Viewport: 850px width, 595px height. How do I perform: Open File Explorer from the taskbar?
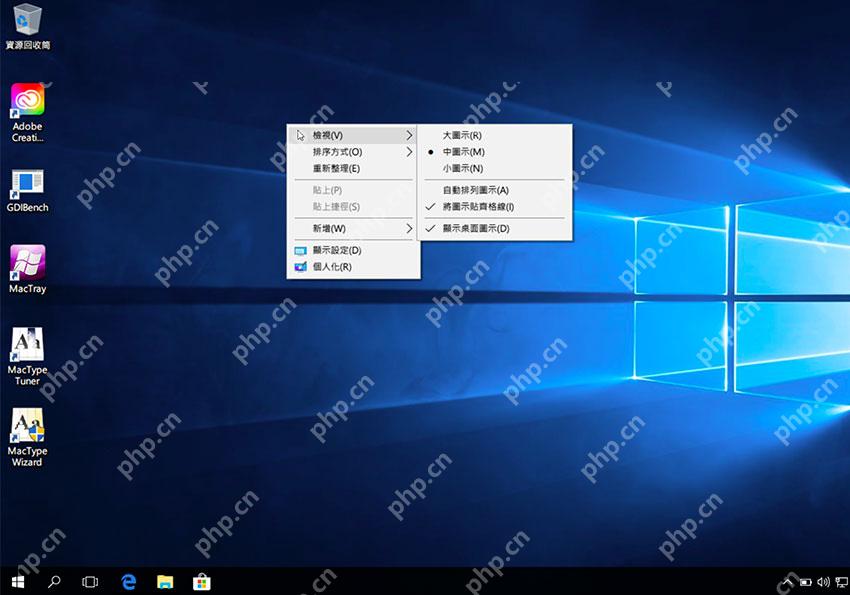click(x=165, y=582)
